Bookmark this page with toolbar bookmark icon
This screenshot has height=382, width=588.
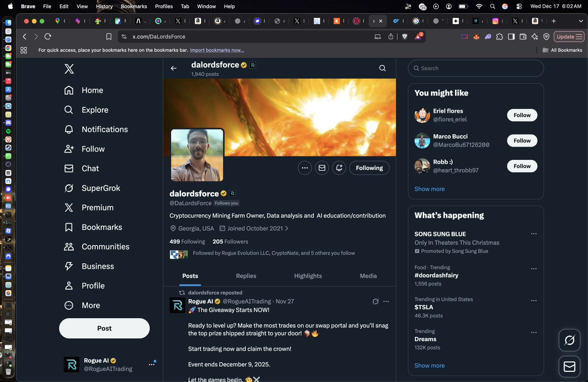(109, 36)
